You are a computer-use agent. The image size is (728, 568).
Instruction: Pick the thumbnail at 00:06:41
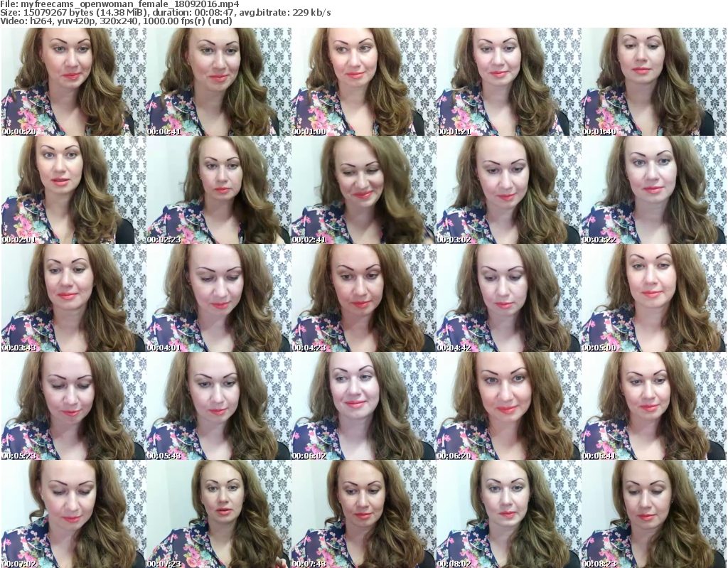(654, 406)
